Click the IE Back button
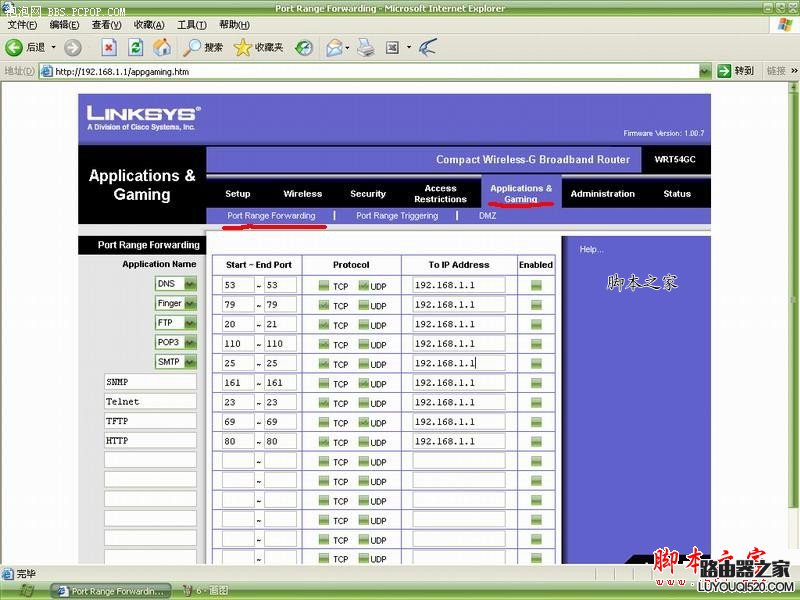800x600 pixels. [24, 47]
